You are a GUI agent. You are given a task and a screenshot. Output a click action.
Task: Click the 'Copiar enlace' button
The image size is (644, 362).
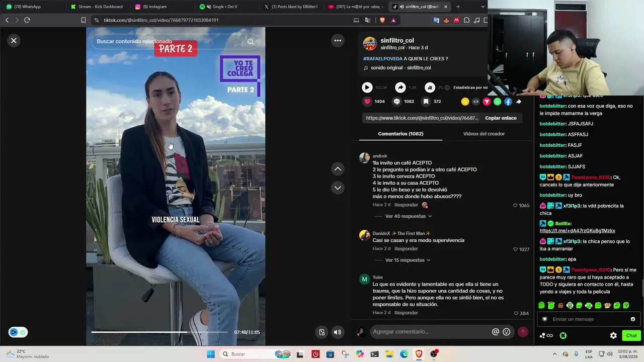click(501, 118)
